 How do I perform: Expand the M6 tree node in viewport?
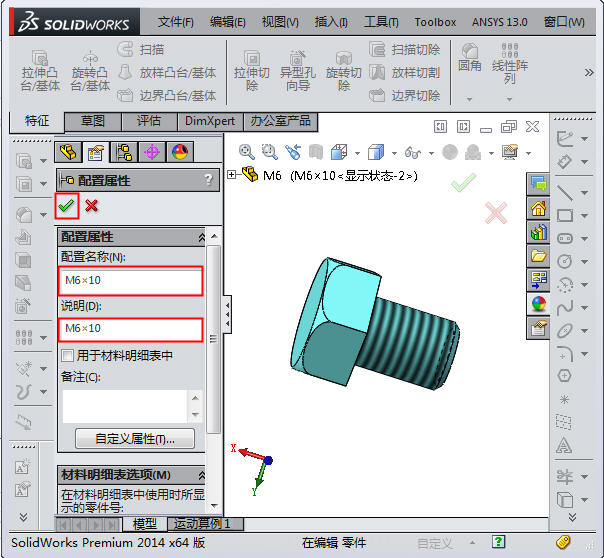pos(233,175)
